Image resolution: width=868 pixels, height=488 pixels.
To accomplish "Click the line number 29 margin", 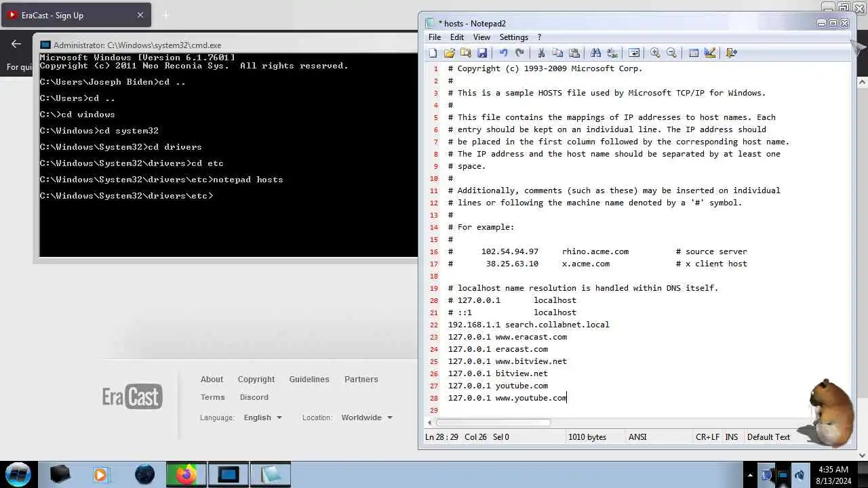I will [x=434, y=410].
